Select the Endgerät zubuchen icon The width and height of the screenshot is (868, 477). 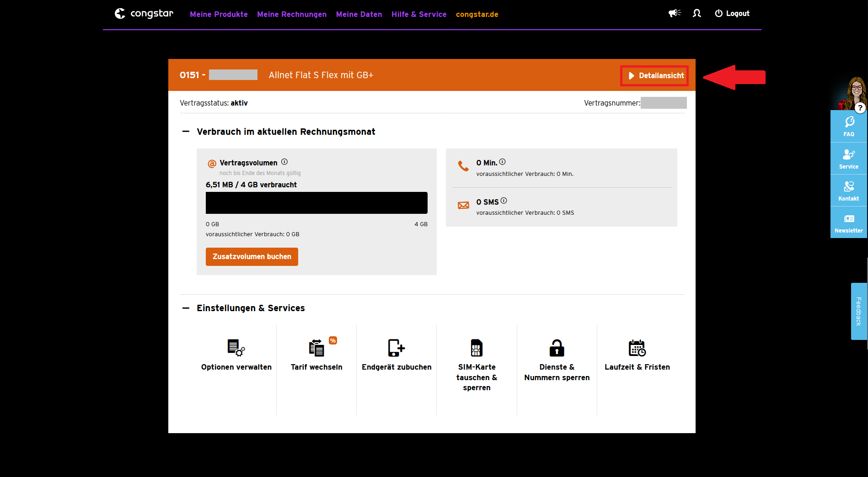(x=396, y=348)
